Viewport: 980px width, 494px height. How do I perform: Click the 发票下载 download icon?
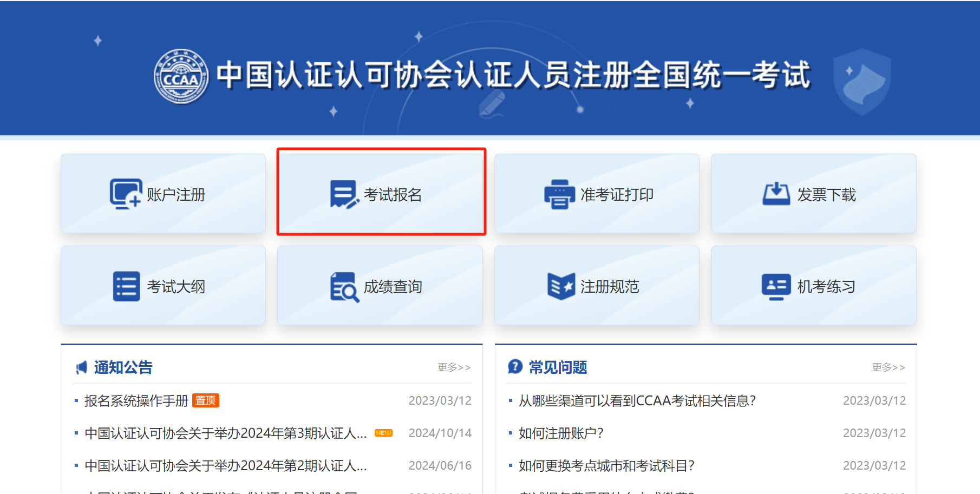coord(776,194)
